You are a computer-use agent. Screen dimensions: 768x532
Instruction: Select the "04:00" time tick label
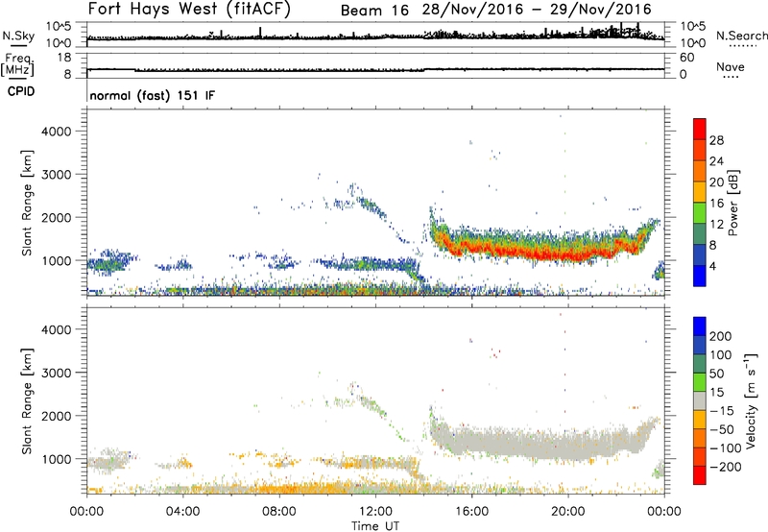click(x=182, y=512)
